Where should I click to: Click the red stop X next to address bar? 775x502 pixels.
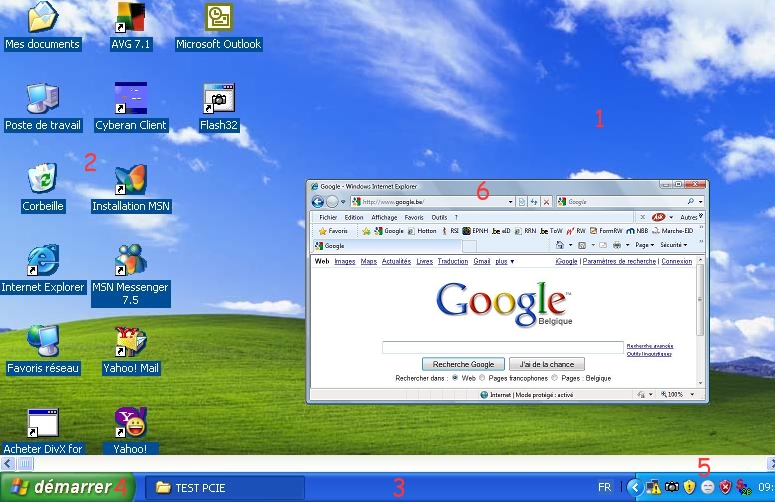(546, 202)
